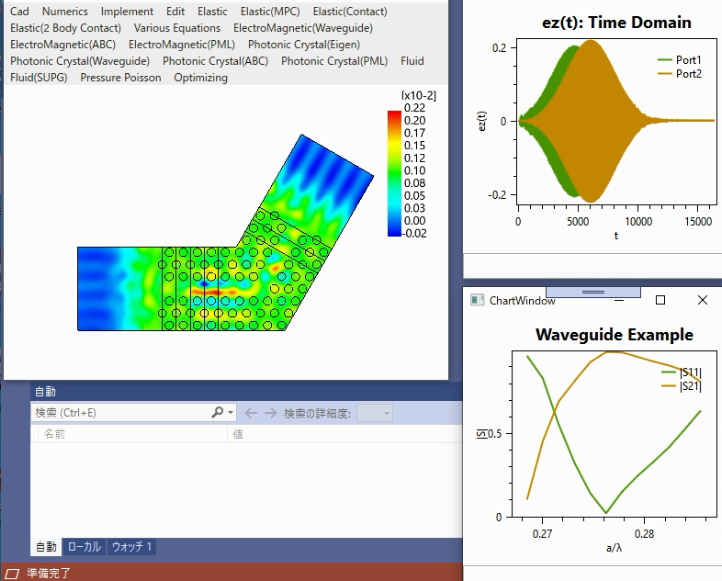The width and height of the screenshot is (722, 581).
Task: Click the 準備完了 status text
Action: point(49,573)
